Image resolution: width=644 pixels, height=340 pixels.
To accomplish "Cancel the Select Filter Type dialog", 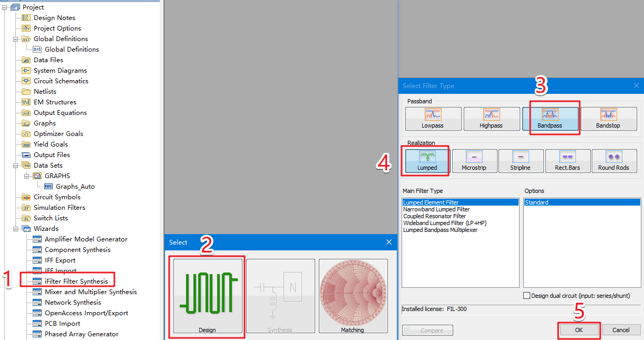I will pos(621,330).
